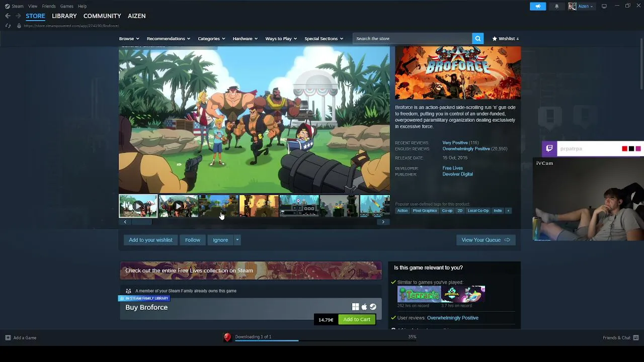Expand the Recommendations dropdown
Screen dimensions: 644x362
169,38
